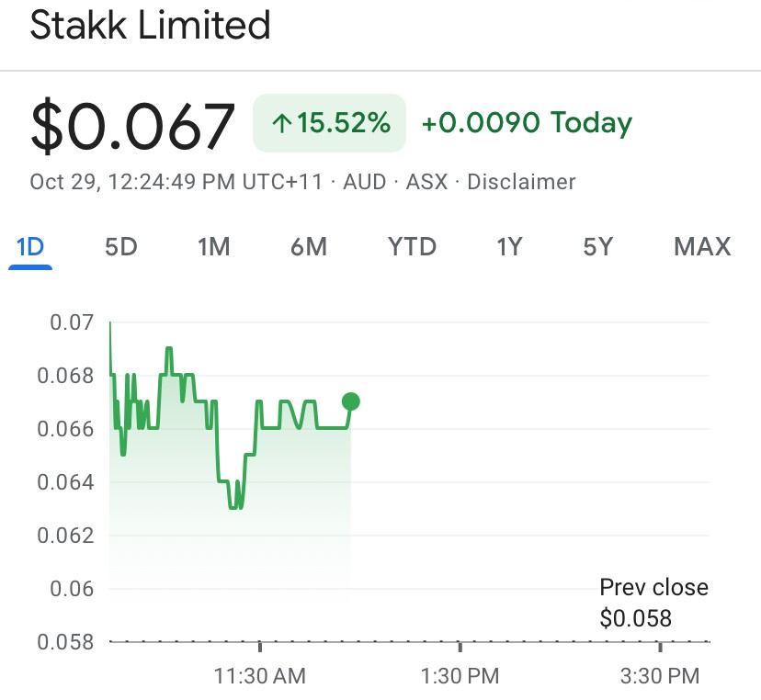Click the 11:30 AM time axis label
This screenshot has height=700, width=761.
tap(260, 676)
